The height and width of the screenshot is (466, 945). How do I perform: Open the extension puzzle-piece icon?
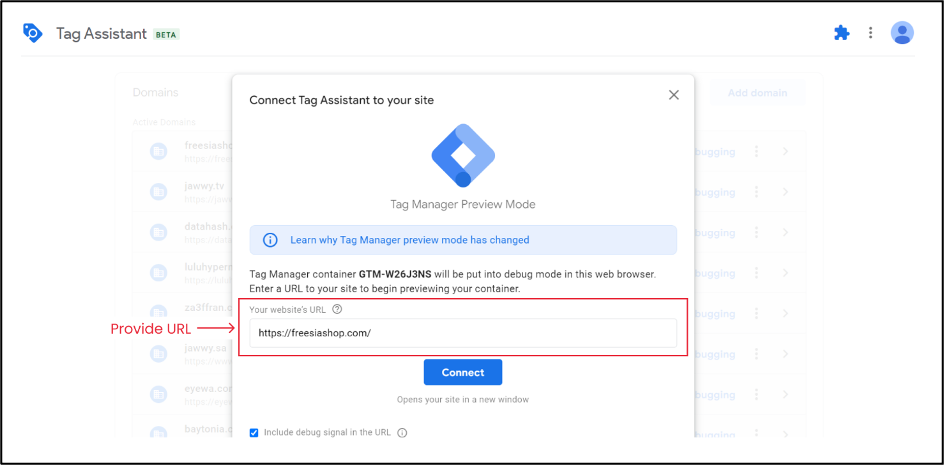(841, 33)
